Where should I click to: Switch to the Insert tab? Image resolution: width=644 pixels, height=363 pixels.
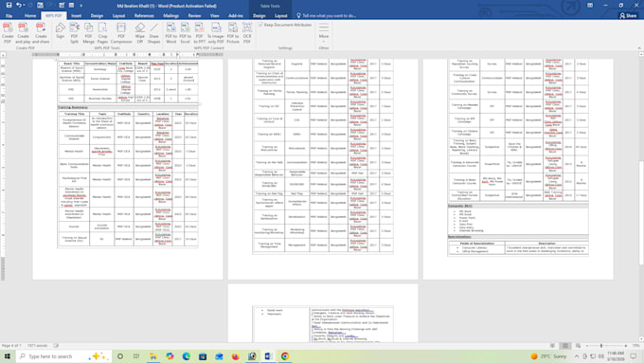tap(77, 15)
